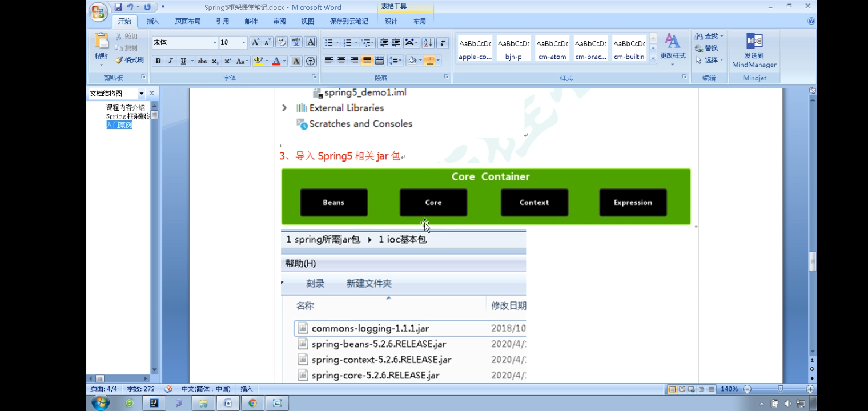Viewport: 868px width, 411px height.
Task: Expand the styles gallery more arrow
Action: pos(653,59)
